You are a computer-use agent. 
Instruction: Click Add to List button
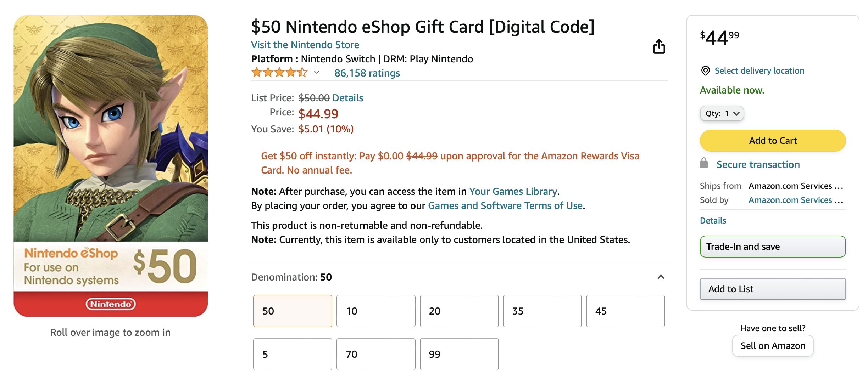pyautogui.click(x=773, y=289)
